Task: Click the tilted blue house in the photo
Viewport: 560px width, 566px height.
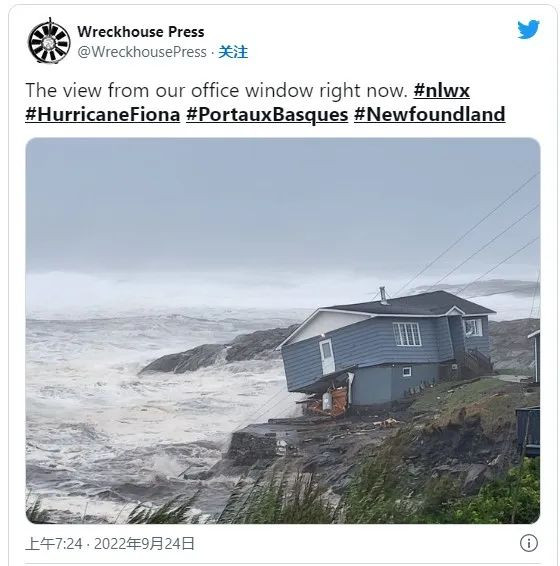Action: [x=385, y=348]
